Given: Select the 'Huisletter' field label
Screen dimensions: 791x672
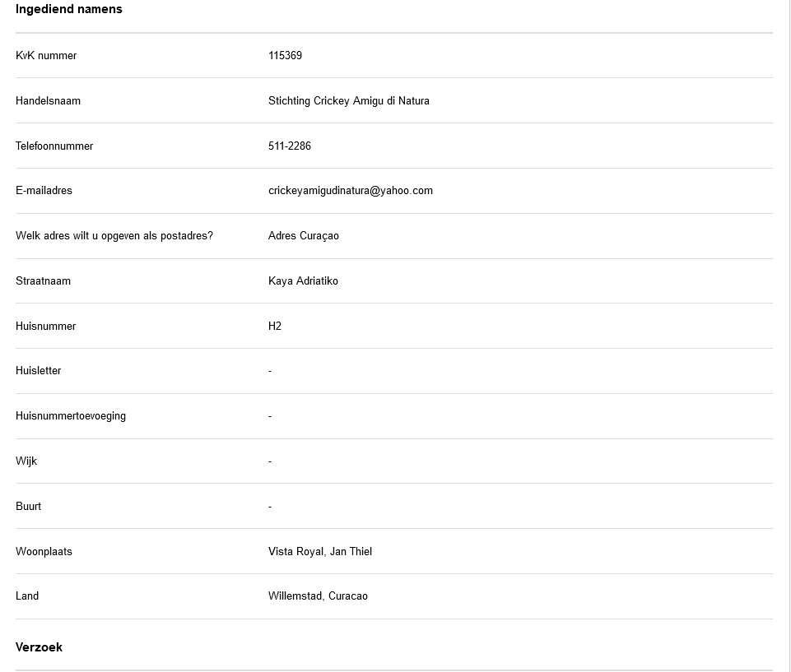Looking at the screenshot, I should coord(38,371).
